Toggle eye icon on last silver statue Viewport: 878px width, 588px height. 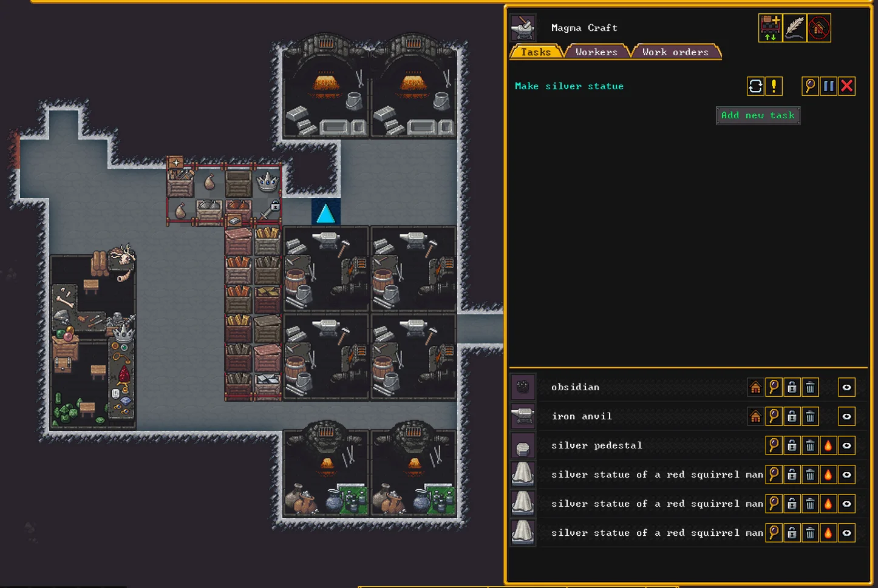point(846,533)
